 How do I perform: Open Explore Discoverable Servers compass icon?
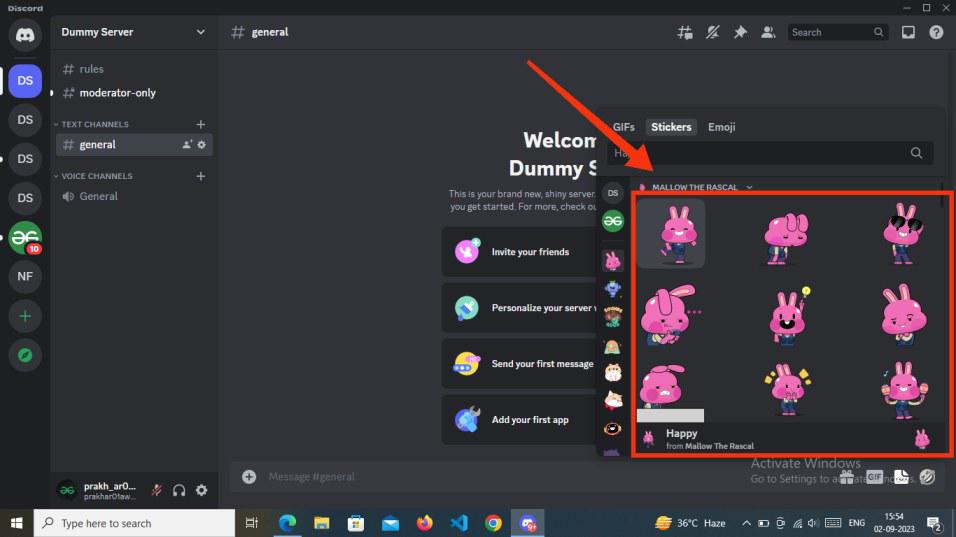point(25,355)
